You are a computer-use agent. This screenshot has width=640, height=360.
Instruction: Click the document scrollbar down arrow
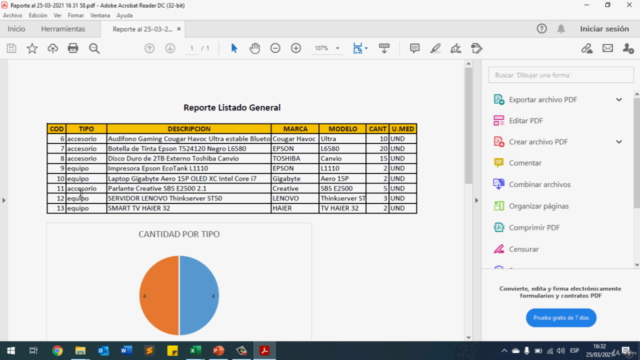point(468,337)
